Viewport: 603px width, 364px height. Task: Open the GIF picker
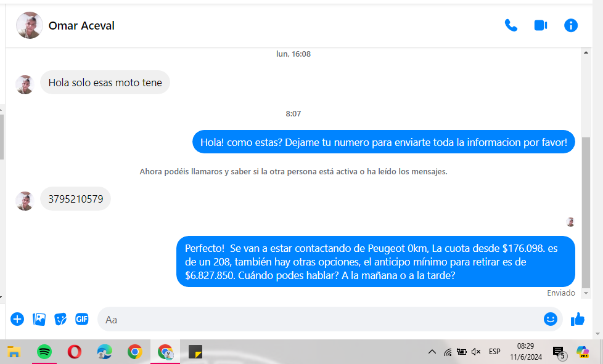(x=81, y=319)
